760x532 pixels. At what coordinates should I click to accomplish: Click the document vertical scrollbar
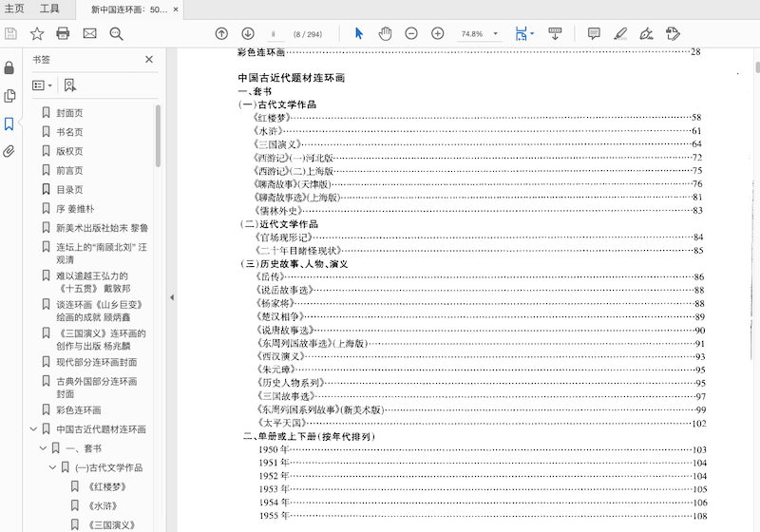(x=756, y=67)
